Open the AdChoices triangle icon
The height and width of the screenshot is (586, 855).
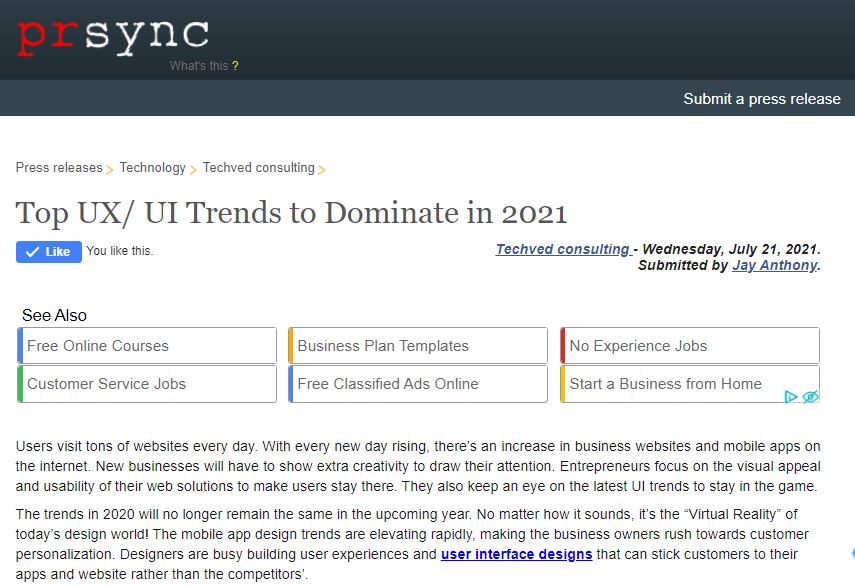click(791, 397)
